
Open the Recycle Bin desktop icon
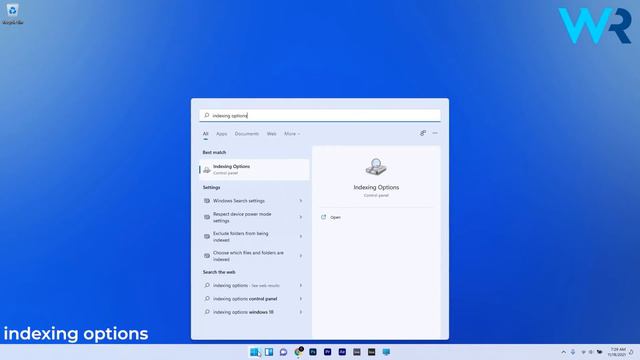point(13,13)
